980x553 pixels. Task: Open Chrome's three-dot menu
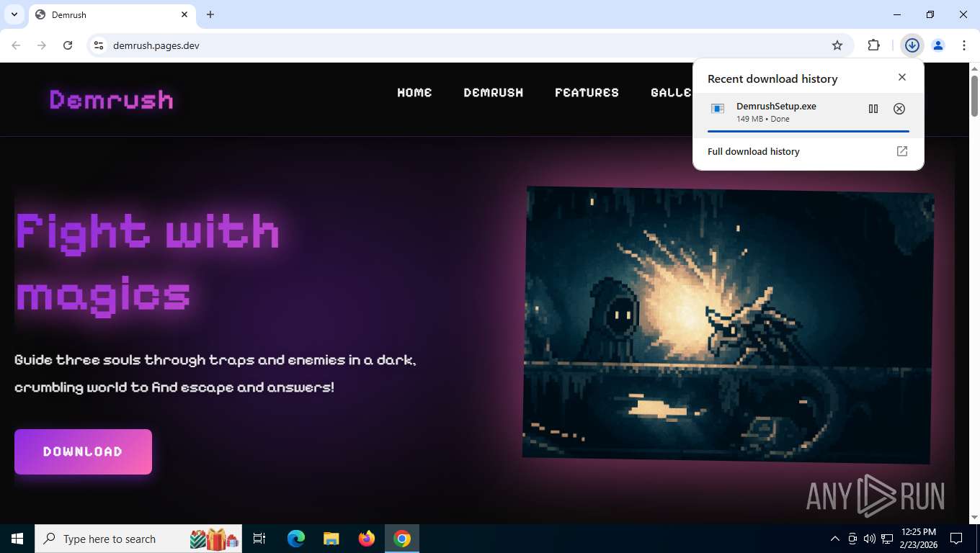(964, 45)
